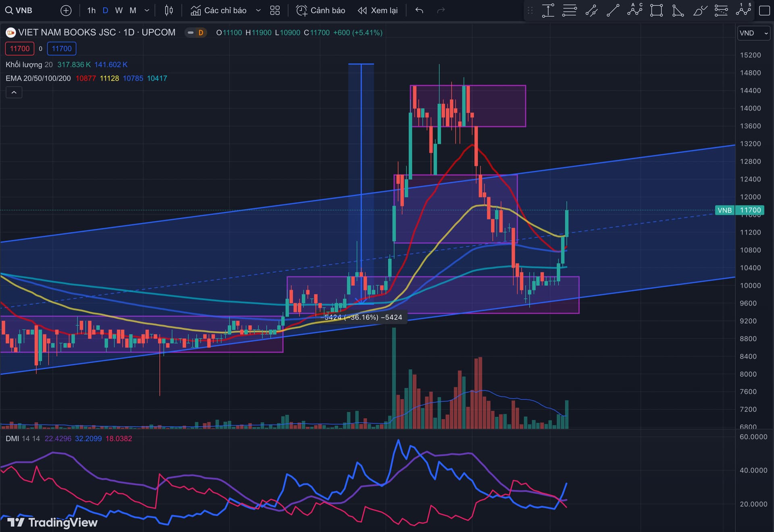The height and width of the screenshot is (532, 774).
Task: Open the indicator templates grid icon
Action: point(275,10)
